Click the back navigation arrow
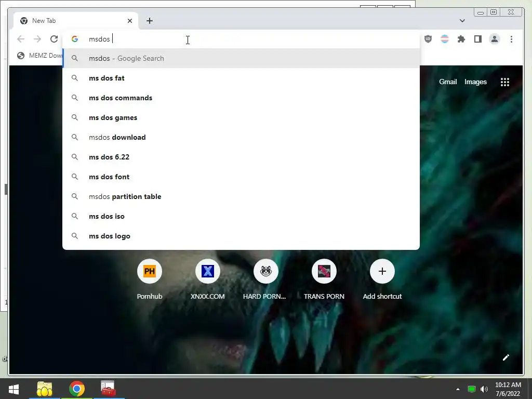 [x=21, y=39]
